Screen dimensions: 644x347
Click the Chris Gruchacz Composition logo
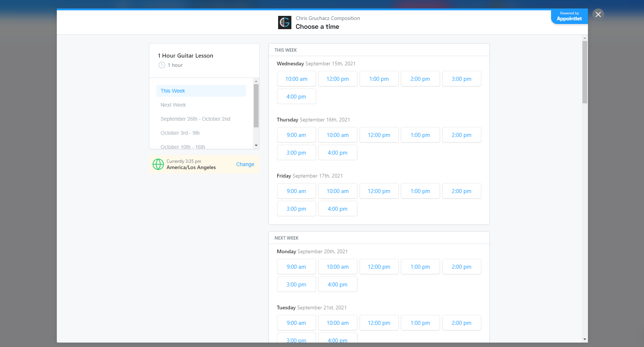coord(284,22)
